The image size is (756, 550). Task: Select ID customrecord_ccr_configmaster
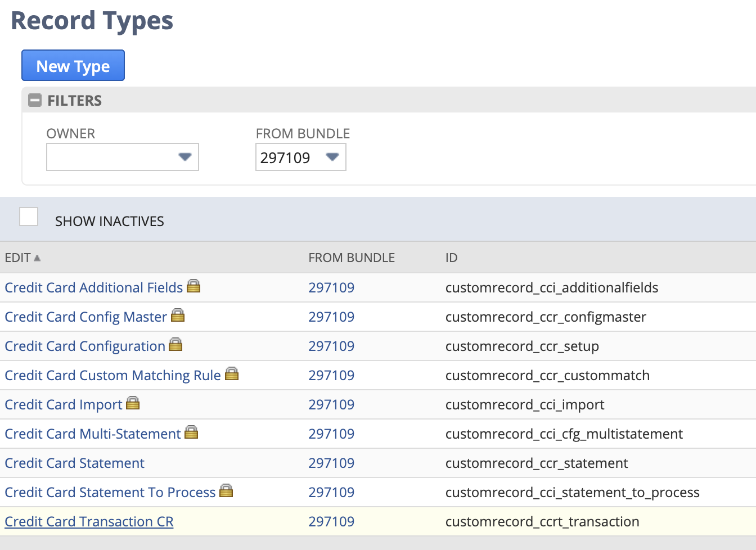point(546,317)
